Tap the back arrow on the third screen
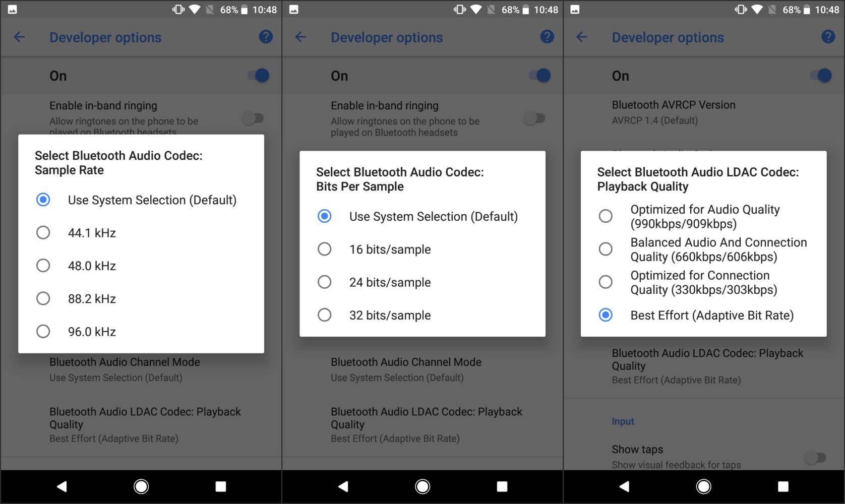Viewport: 845px width, 504px height. pos(581,37)
